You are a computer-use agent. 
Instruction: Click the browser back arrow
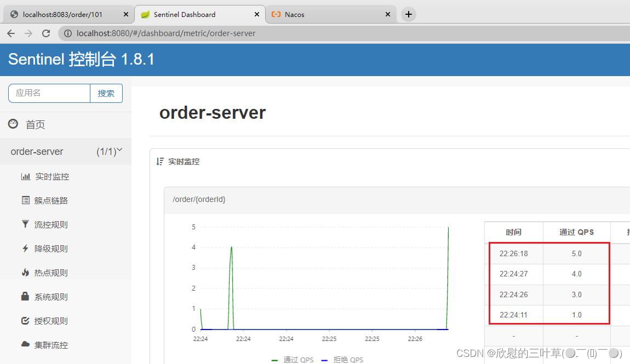click(x=11, y=33)
